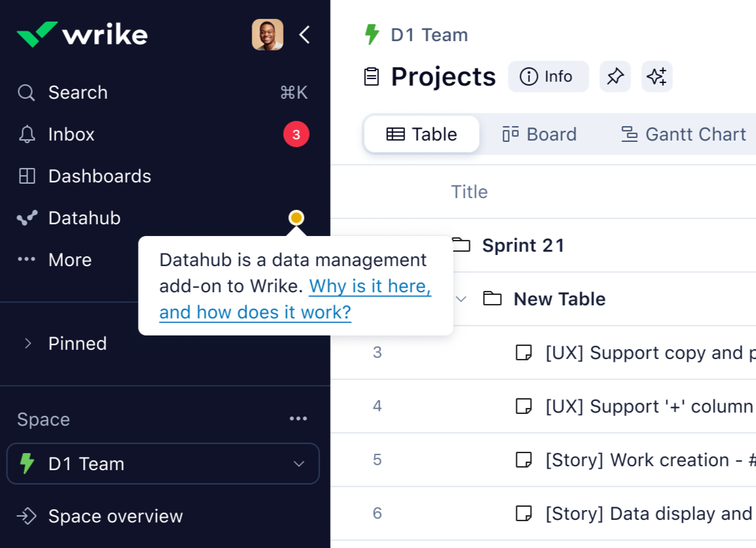Click the AI sparkle icon button
Viewport: 756px width, 548px height.
[657, 77]
